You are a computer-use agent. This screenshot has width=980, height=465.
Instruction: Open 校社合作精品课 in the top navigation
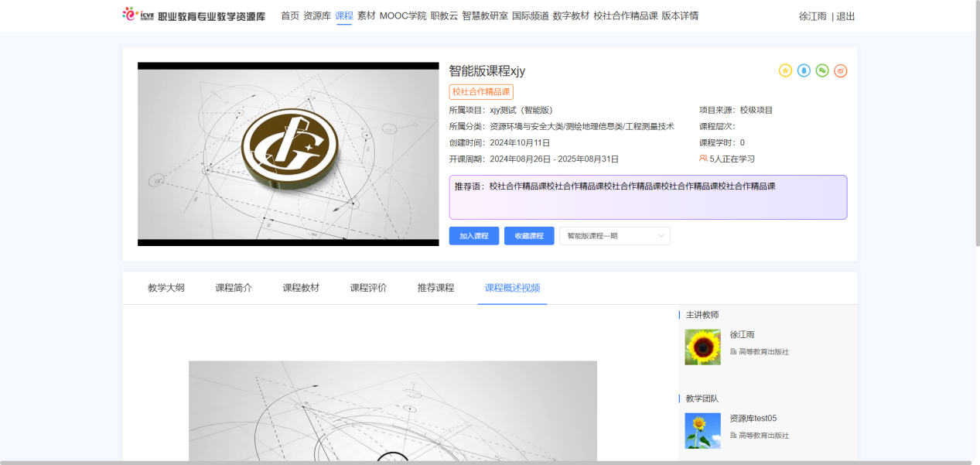[625, 15]
